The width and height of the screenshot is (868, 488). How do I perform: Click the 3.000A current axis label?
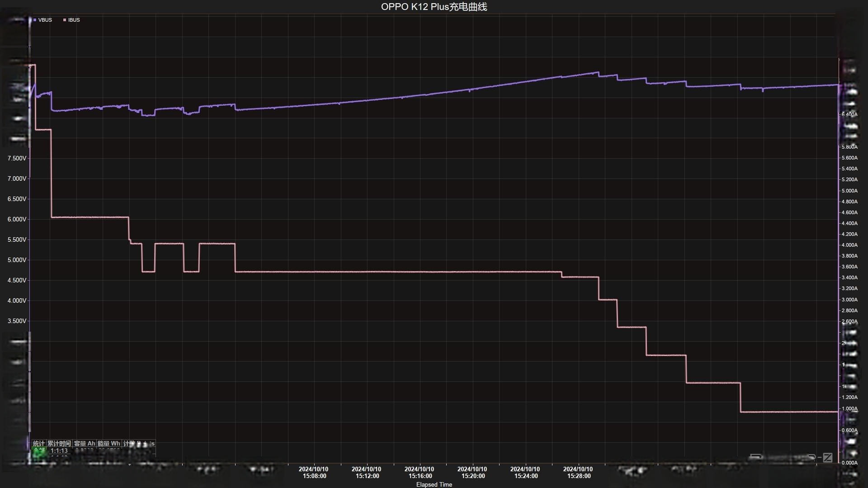coord(849,300)
